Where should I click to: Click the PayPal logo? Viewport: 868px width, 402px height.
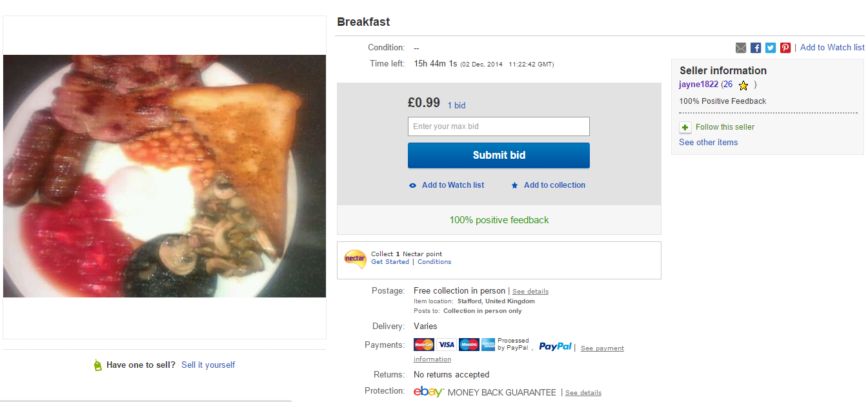click(x=555, y=347)
